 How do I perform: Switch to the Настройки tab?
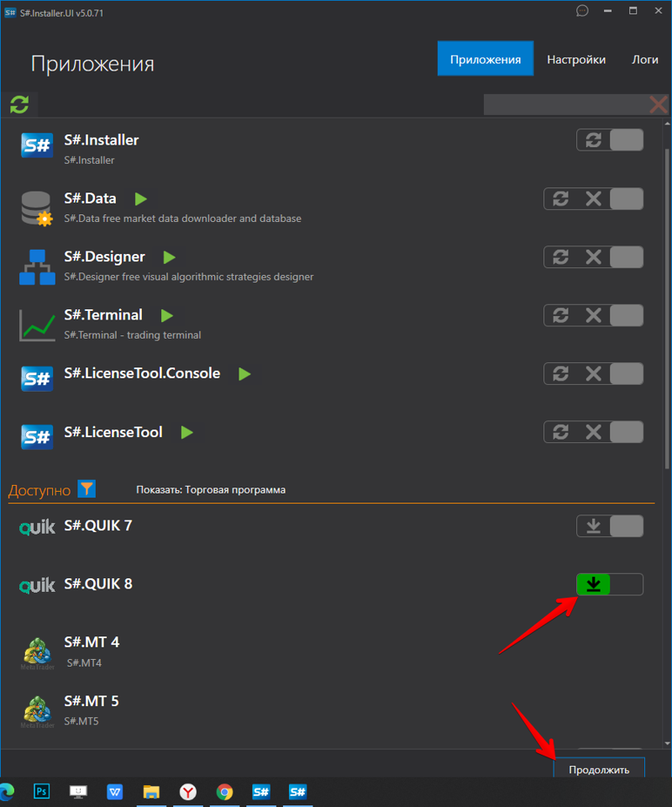coord(576,59)
